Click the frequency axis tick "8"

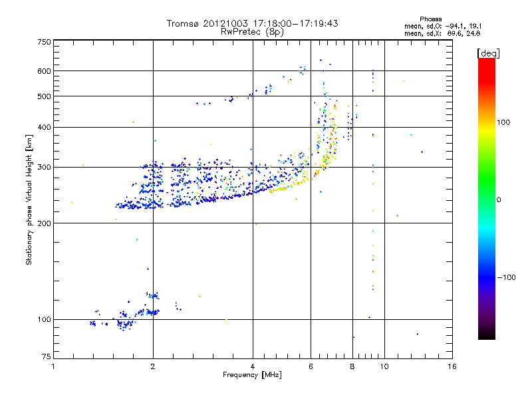(x=352, y=366)
